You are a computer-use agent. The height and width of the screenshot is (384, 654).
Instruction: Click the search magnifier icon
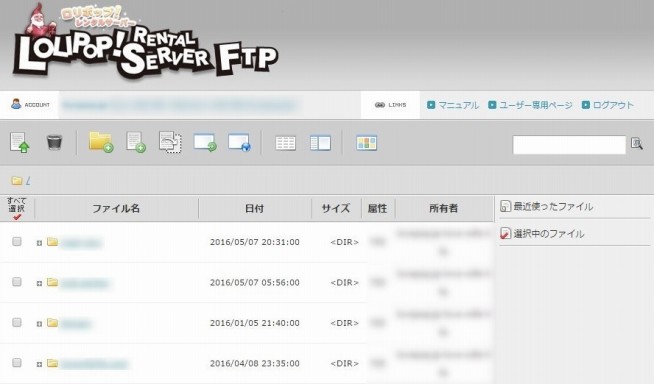636,144
